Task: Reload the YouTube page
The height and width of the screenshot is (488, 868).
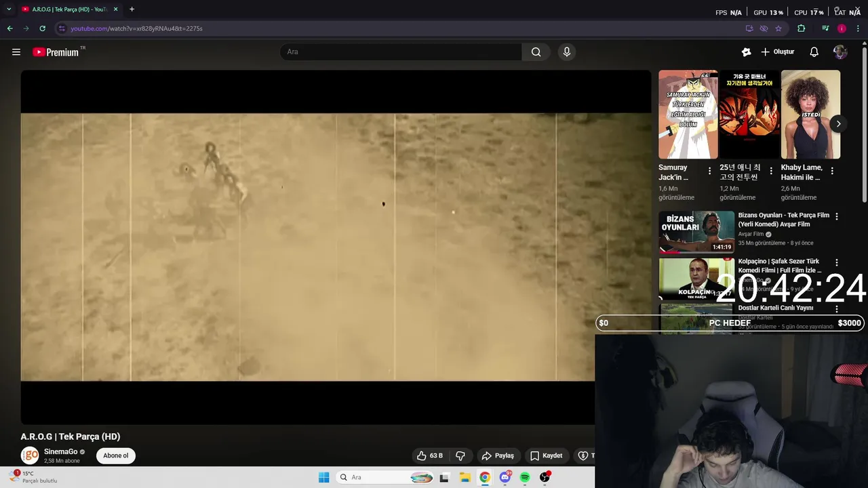Action: pyautogui.click(x=42, y=28)
